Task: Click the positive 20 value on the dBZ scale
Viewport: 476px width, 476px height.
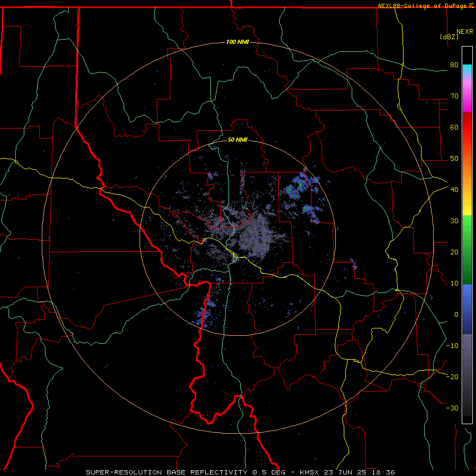Action: pos(454,252)
